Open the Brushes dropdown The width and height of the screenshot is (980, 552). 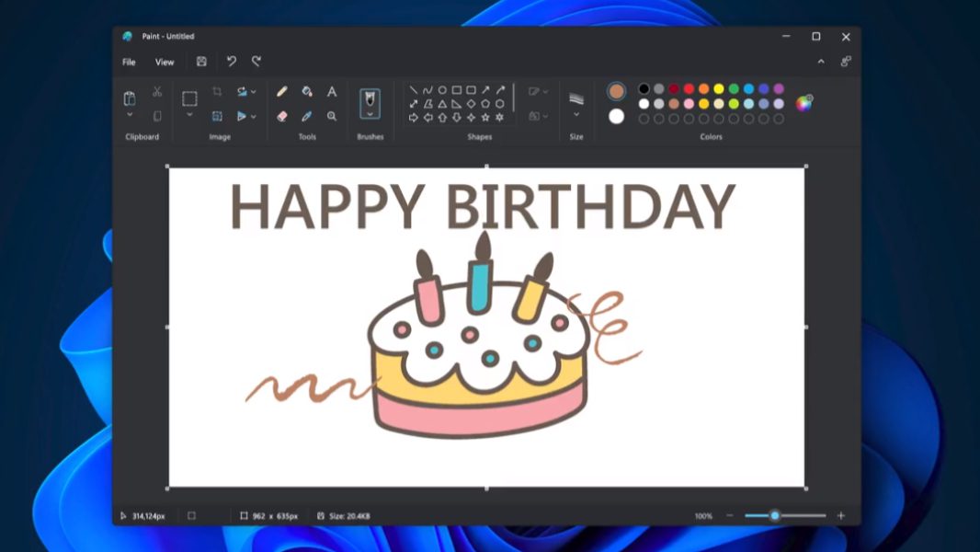click(370, 114)
